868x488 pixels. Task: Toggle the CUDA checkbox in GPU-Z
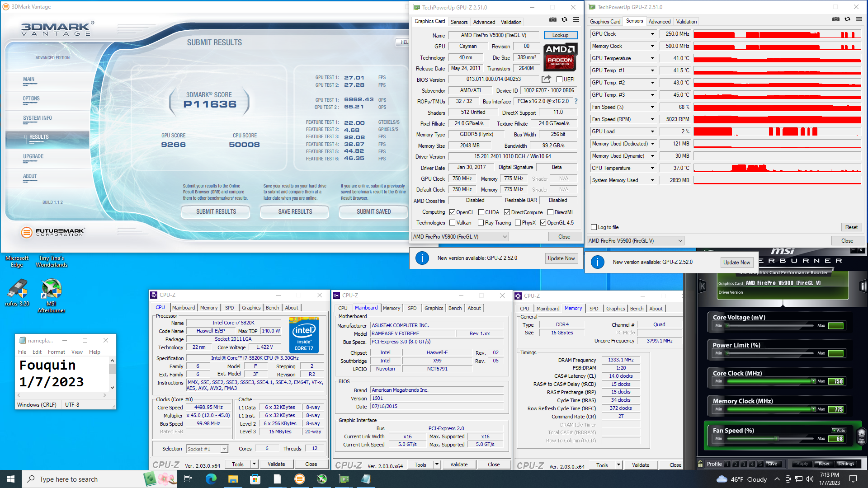481,212
